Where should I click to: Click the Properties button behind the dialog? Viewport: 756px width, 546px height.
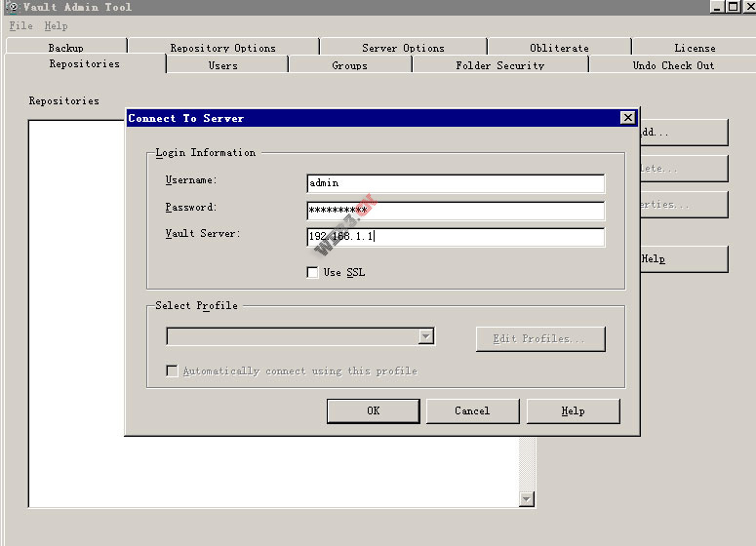click(684, 205)
